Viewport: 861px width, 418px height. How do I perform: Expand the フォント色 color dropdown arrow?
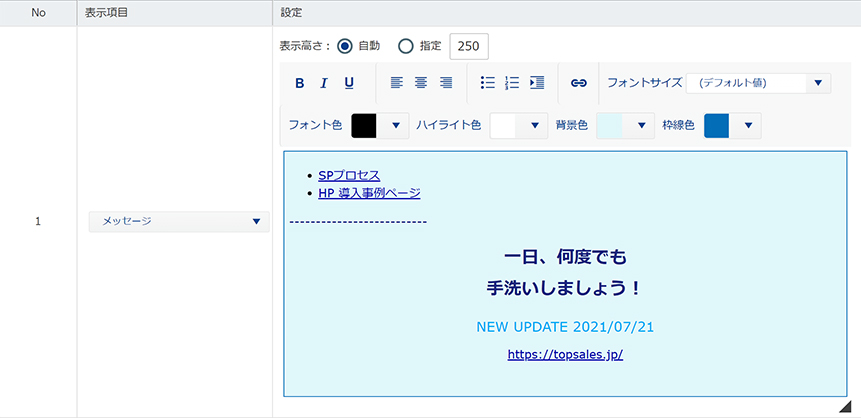pyautogui.click(x=395, y=125)
